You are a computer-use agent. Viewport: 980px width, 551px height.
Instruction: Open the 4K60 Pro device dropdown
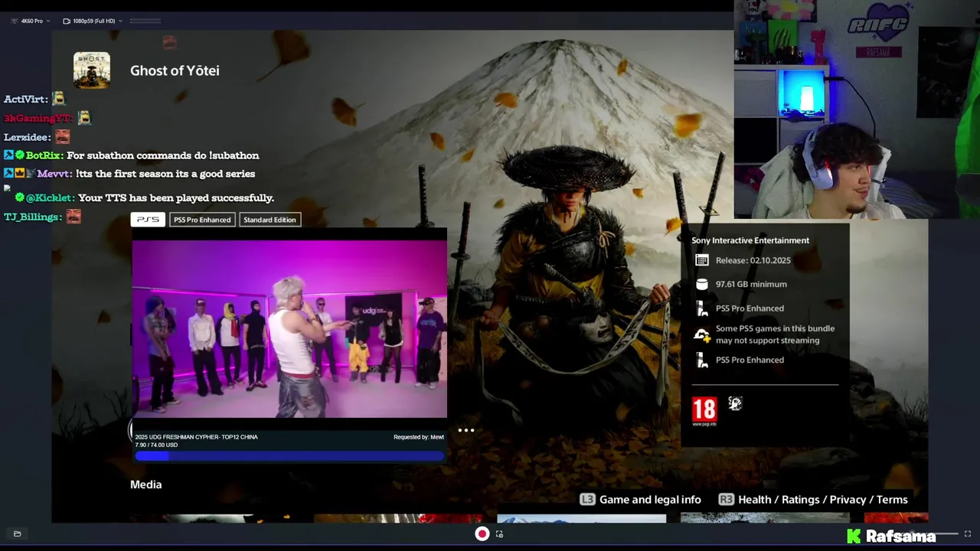click(x=31, y=21)
